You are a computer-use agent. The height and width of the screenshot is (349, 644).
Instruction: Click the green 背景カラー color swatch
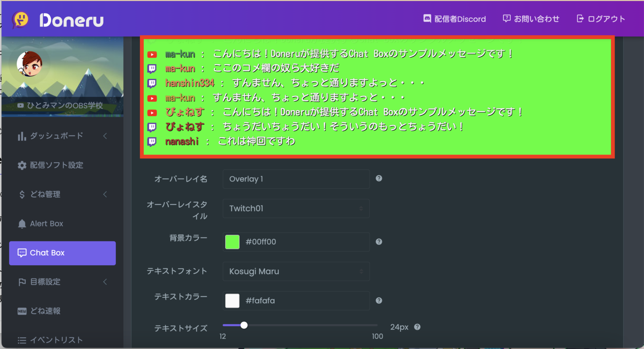coord(232,242)
